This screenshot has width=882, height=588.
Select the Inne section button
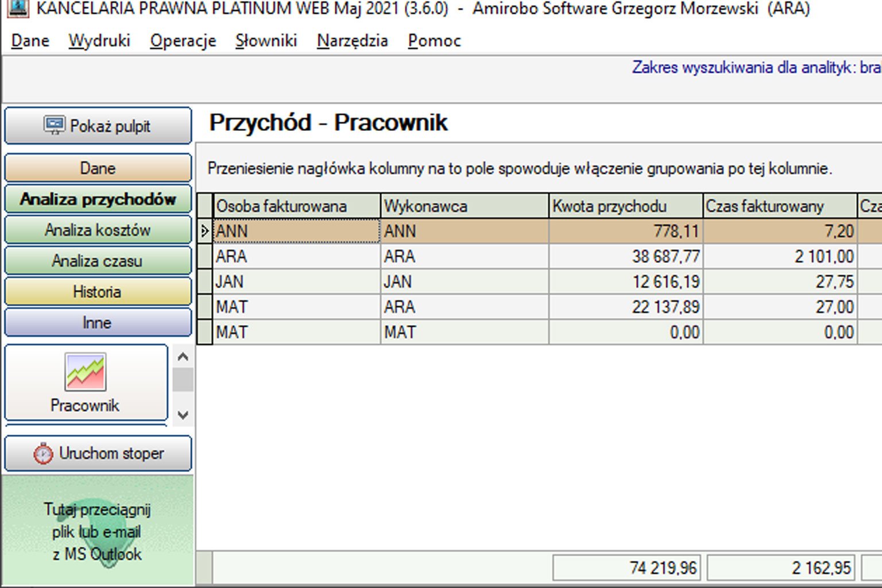coord(98,323)
